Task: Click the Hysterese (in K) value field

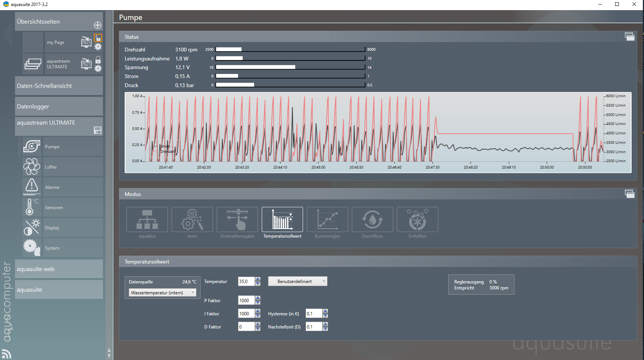Action: pyautogui.click(x=314, y=313)
